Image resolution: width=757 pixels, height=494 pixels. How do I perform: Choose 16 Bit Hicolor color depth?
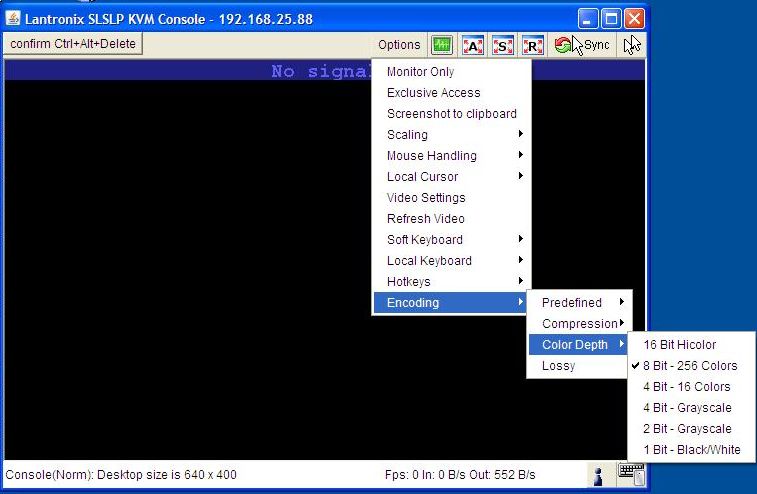tap(680, 345)
